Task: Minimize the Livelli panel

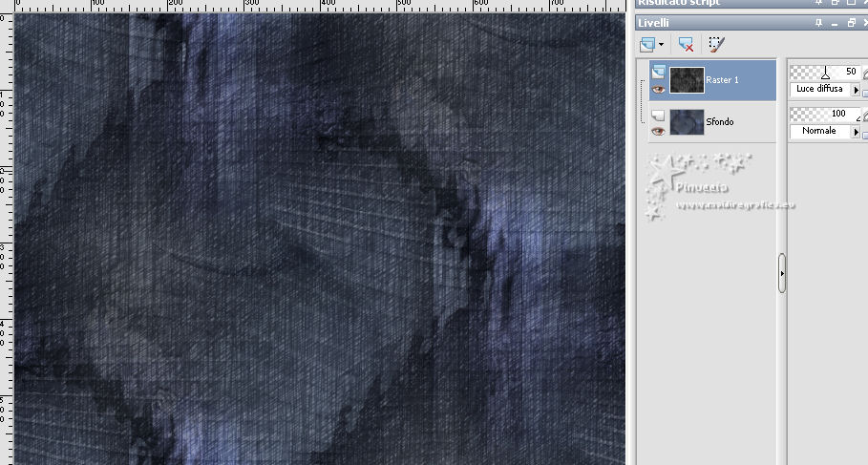Action: pyautogui.click(x=835, y=23)
